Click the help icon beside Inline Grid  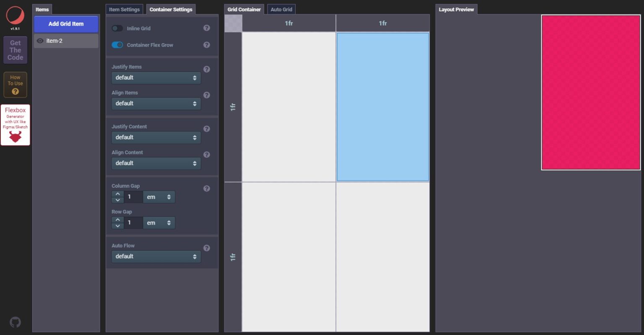click(x=206, y=28)
